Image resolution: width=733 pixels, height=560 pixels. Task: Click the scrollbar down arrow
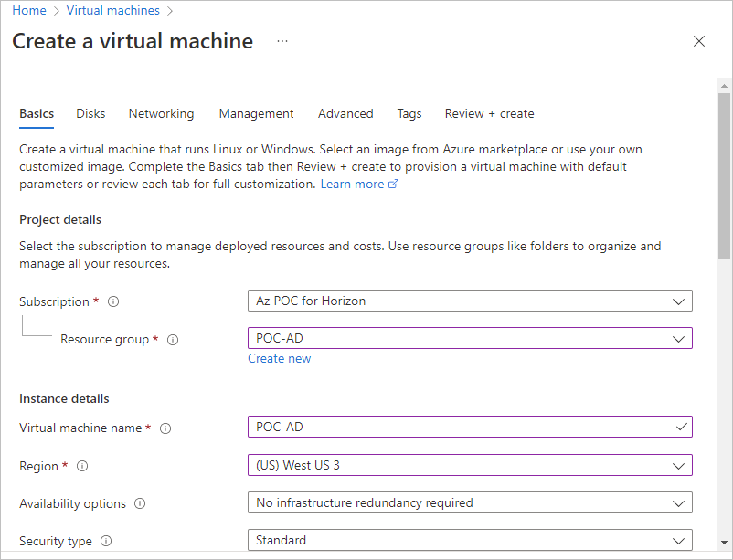click(724, 544)
